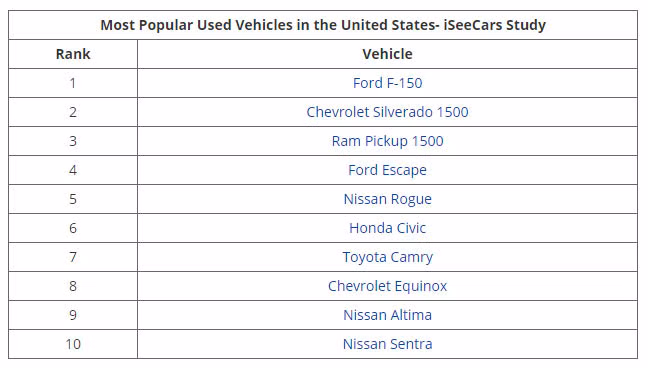Open the Ford Escape link
648x368 pixels.
pyautogui.click(x=387, y=170)
